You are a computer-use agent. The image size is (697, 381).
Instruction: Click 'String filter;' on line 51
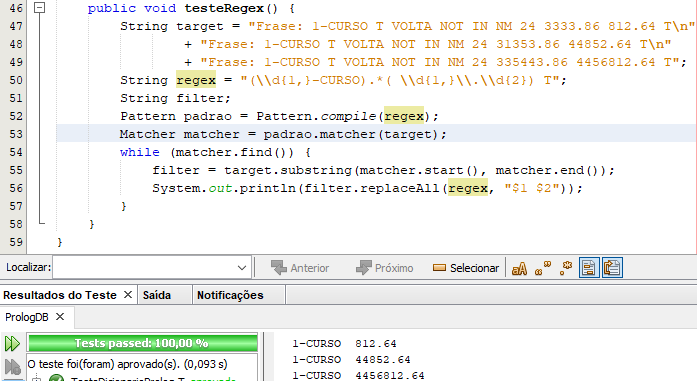click(x=175, y=98)
